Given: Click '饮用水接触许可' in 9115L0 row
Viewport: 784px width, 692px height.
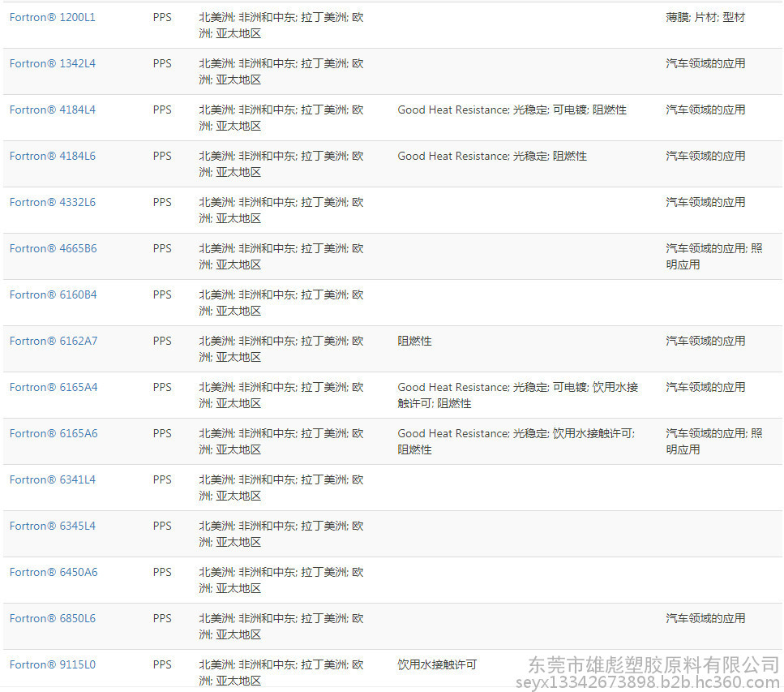Looking at the screenshot, I should pyautogui.click(x=437, y=664).
